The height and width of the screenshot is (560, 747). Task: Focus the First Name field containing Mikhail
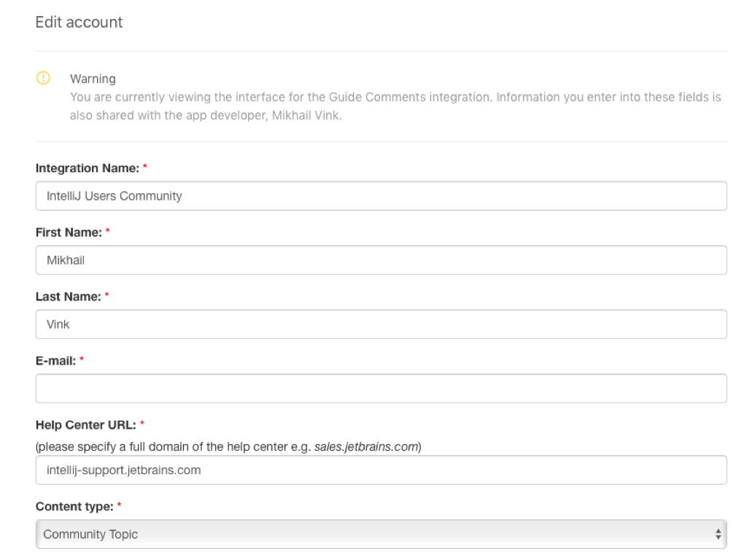[381, 260]
